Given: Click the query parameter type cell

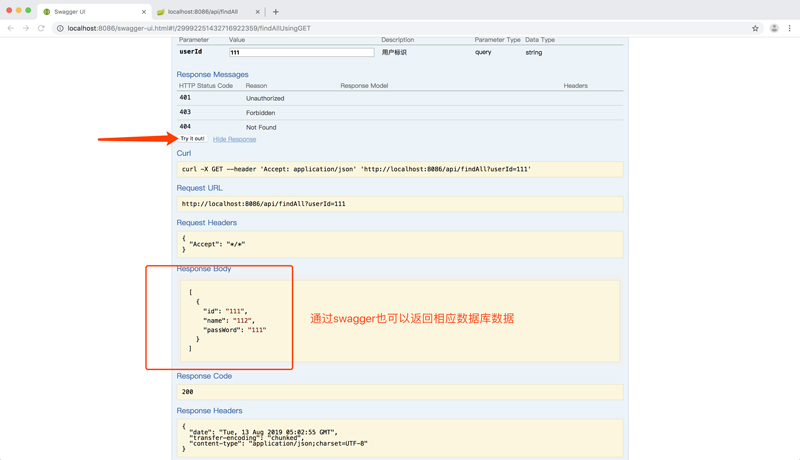Looking at the screenshot, I should click(483, 52).
